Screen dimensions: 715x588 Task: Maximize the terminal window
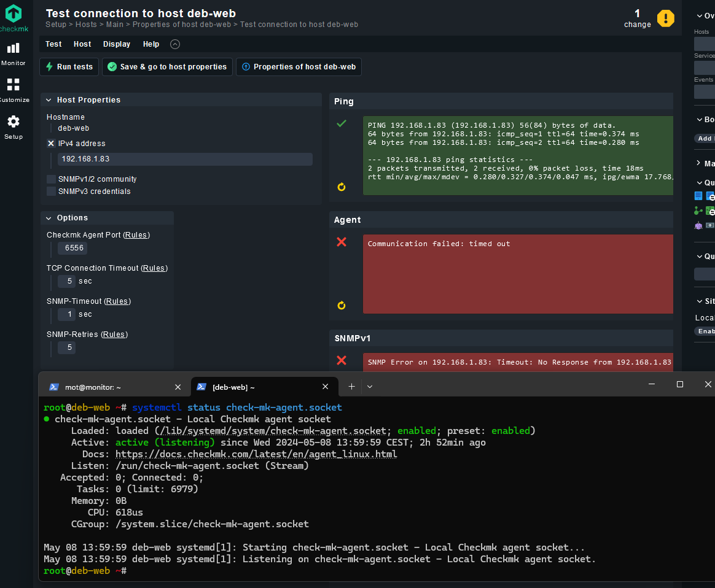click(x=679, y=384)
